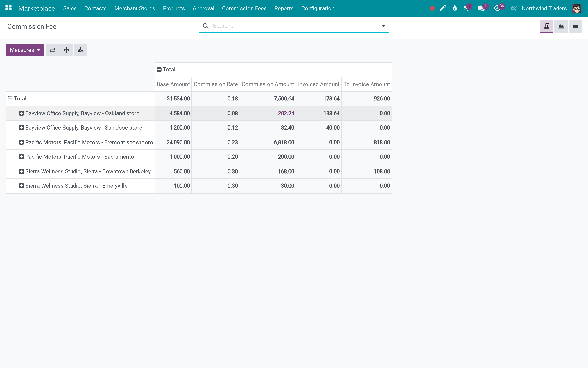Switch company via Northwind Traders
588x368 pixels.
[544, 8]
